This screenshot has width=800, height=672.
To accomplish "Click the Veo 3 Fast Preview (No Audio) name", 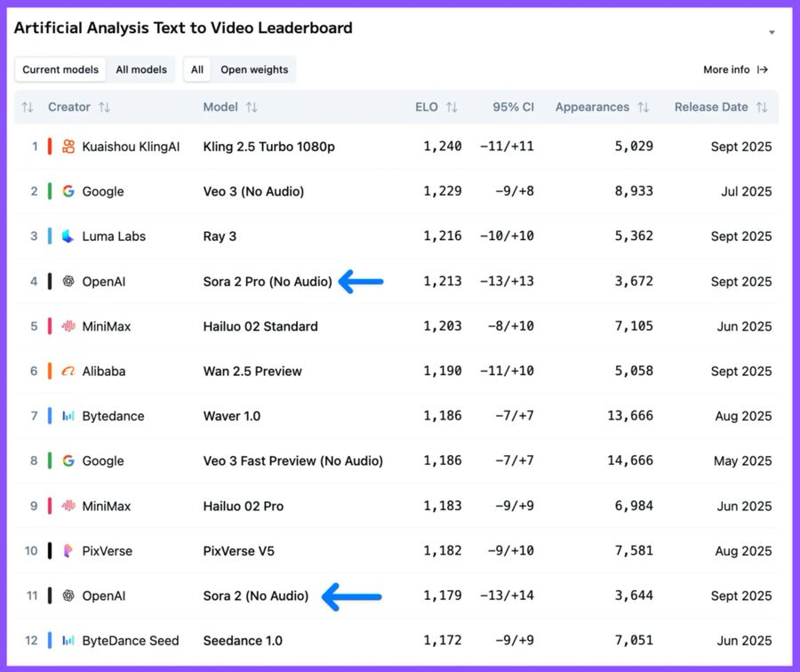I will pos(292,461).
